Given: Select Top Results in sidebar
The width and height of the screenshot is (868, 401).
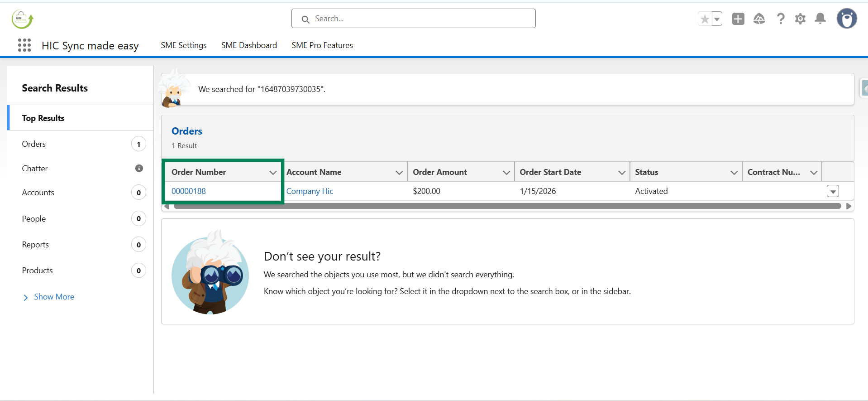Looking at the screenshot, I should click(81, 118).
